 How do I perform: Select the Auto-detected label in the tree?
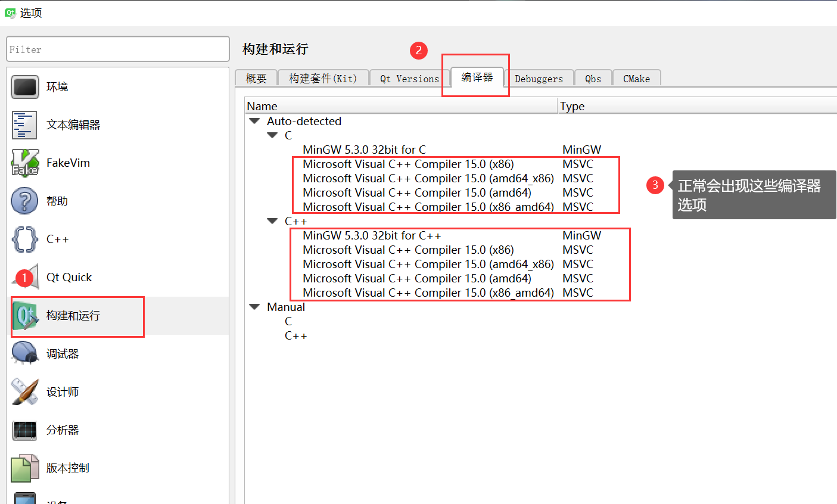point(304,121)
